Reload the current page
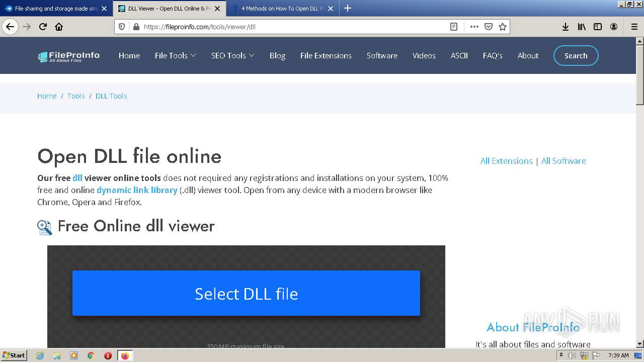This screenshot has width=644, height=362. tap(43, 27)
